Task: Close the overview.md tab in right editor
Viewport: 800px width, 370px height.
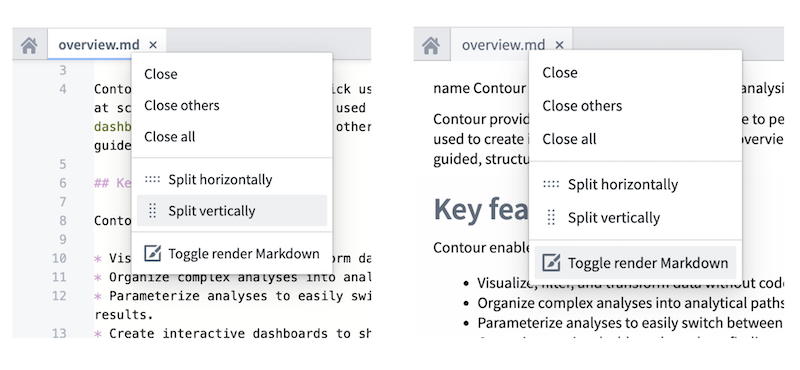Action: [x=559, y=45]
